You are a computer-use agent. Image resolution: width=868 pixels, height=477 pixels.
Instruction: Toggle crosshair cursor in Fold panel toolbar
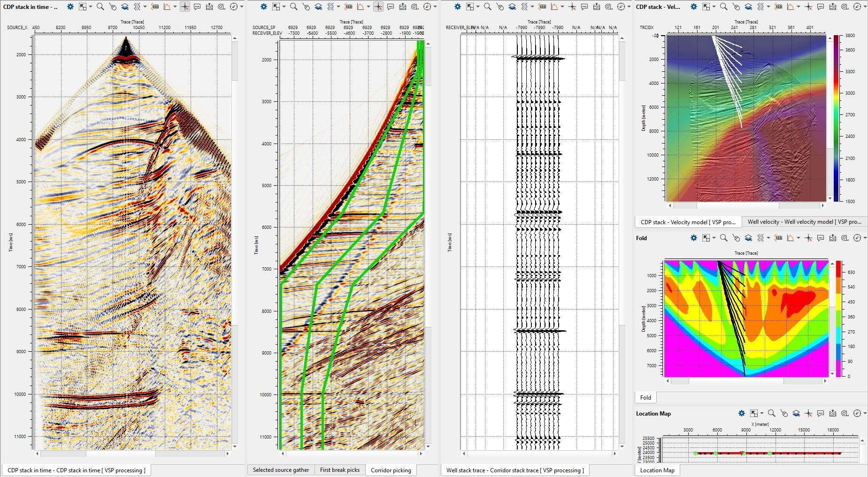tap(808, 238)
